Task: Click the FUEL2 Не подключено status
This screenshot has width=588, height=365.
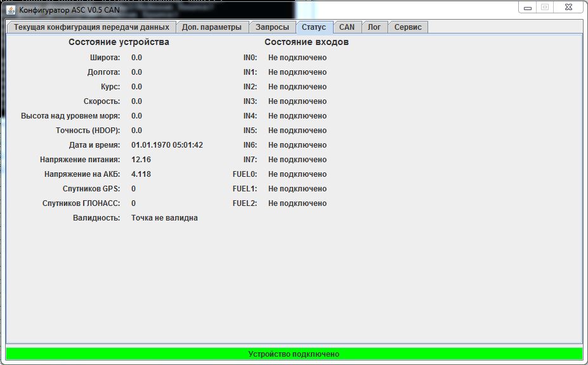Action: coord(297,203)
